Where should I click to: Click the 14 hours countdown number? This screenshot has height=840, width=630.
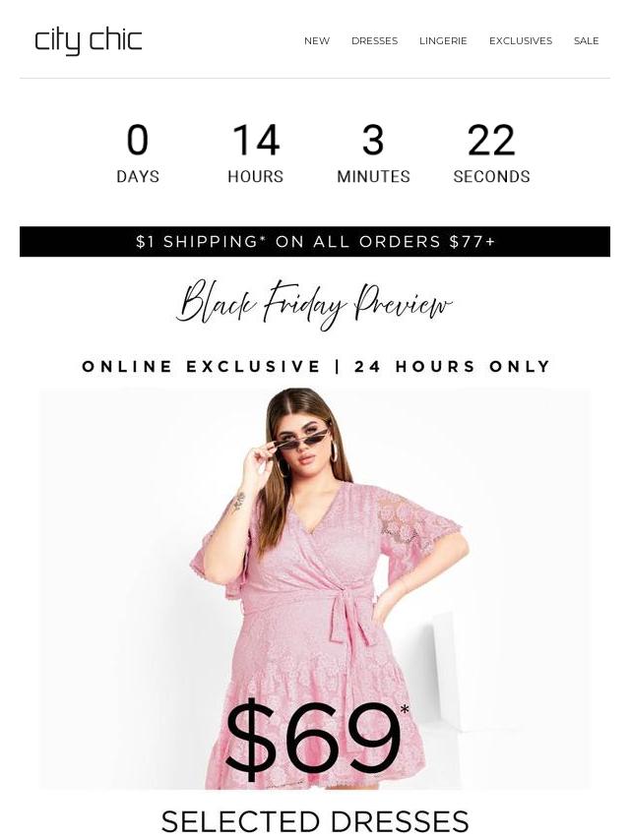pyautogui.click(x=256, y=140)
